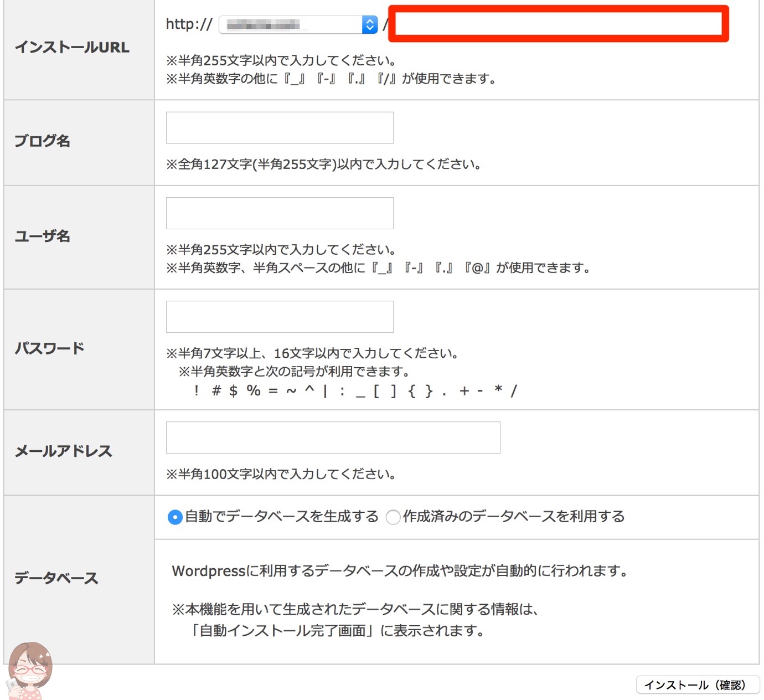Click the allowed password symbols line
The width and height of the screenshot is (764, 700).
pos(355,391)
